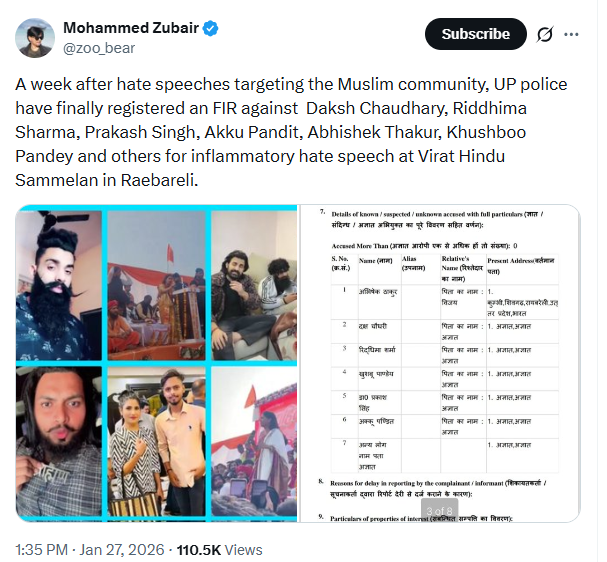Open the couple photo bottom-center
The height and width of the screenshot is (562, 607).
[x=155, y=443]
